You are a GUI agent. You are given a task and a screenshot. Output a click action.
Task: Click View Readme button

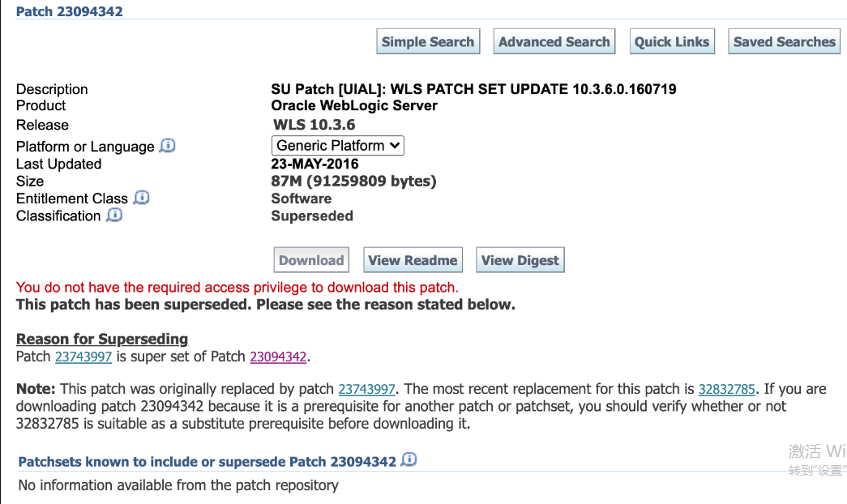click(413, 260)
